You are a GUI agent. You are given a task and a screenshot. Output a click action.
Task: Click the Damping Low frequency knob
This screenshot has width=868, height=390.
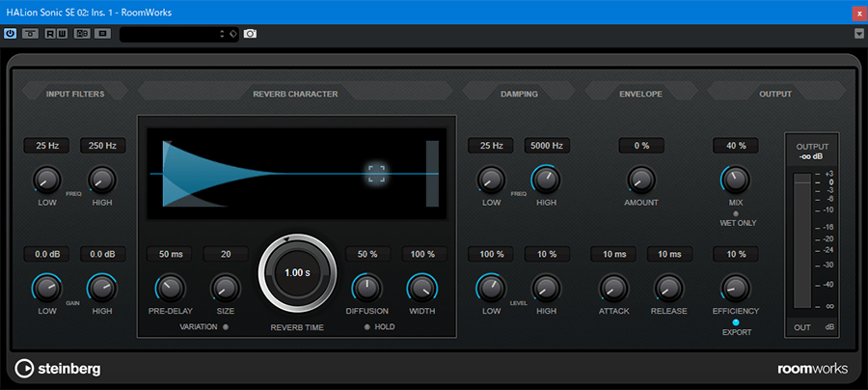[x=491, y=180]
